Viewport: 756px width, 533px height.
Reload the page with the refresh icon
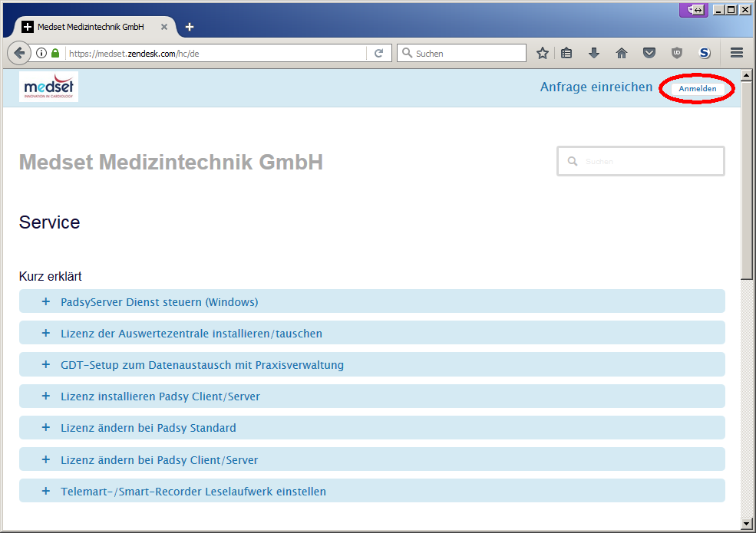coord(378,53)
